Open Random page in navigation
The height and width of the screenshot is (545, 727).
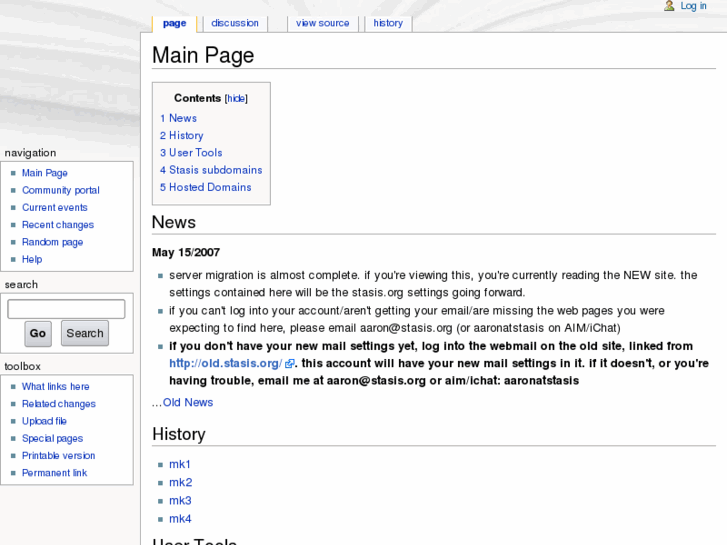[x=52, y=242]
